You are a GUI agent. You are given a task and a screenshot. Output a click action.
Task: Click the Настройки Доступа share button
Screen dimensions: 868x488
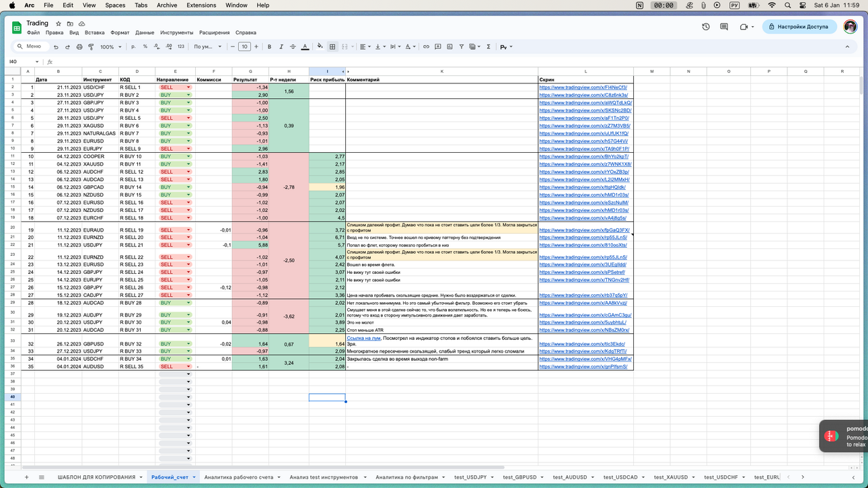coord(799,27)
